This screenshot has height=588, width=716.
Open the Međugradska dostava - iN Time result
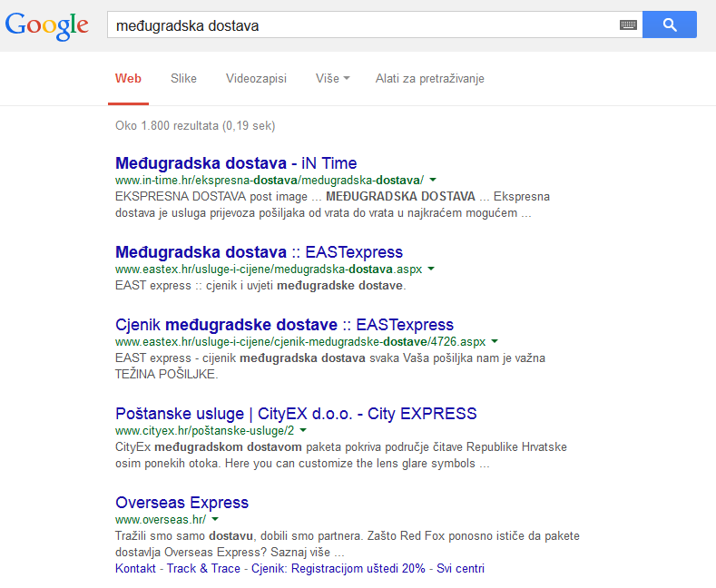point(236,163)
